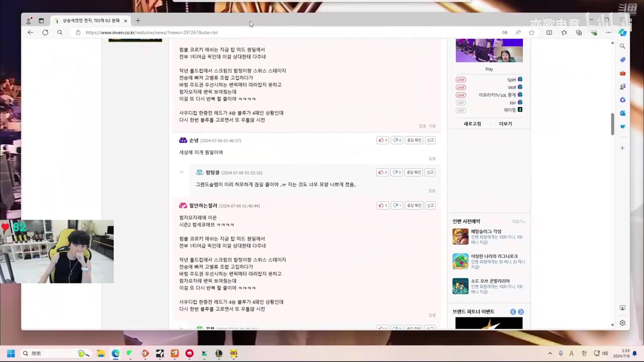This screenshot has width=644, height=362.
Task: Open Edge settings via the ellipsis menu
Action: coord(608,33)
